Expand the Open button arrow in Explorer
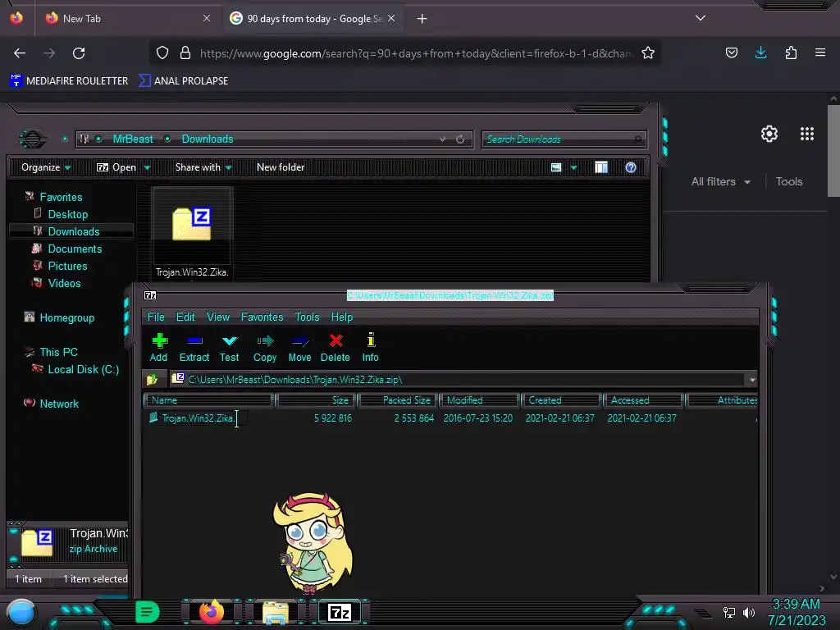Image resolution: width=840 pixels, height=630 pixels. [x=147, y=168]
